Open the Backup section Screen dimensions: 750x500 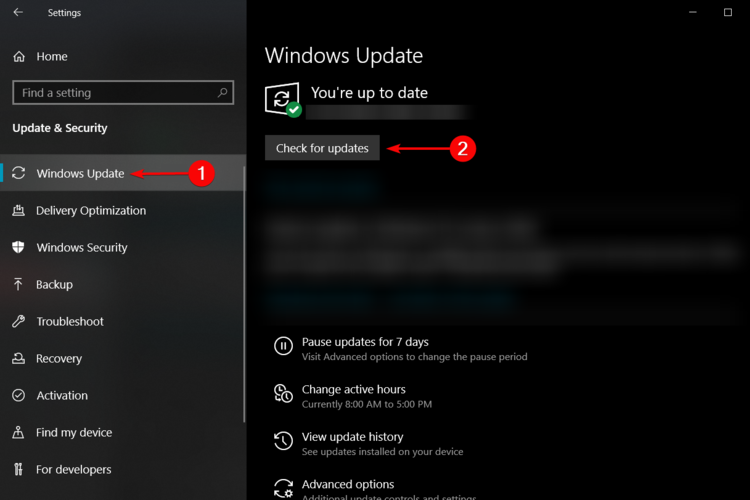click(x=123, y=284)
